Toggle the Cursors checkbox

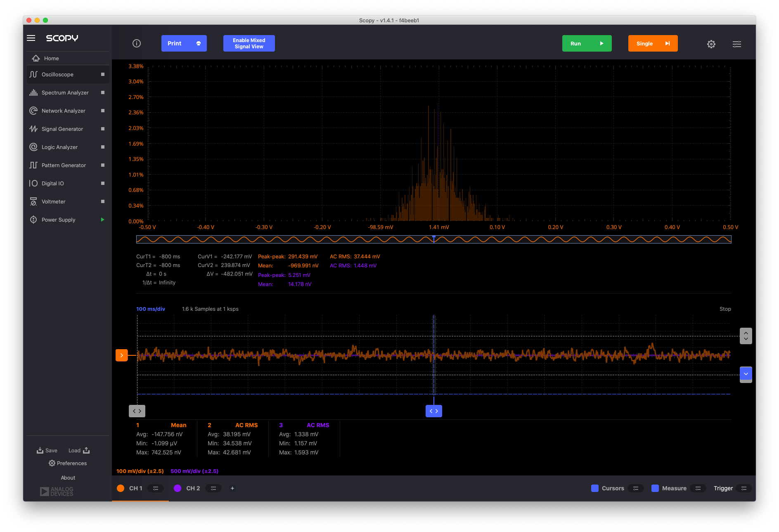click(595, 488)
